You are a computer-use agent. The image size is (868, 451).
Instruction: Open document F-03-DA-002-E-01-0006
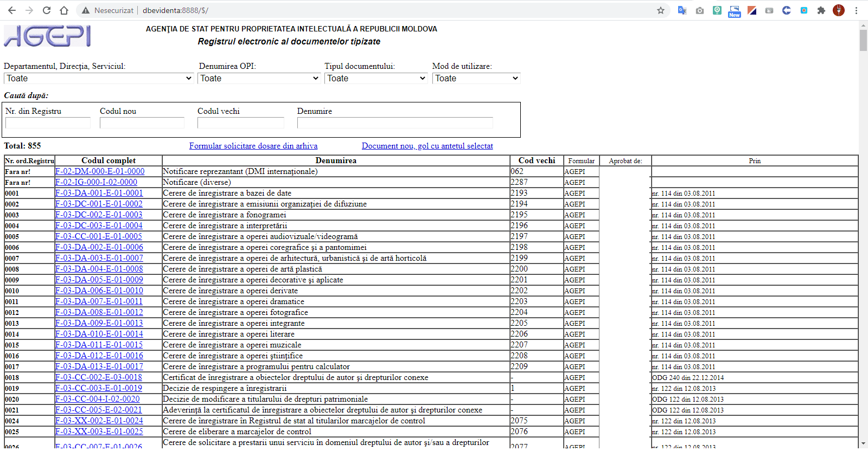click(x=99, y=247)
